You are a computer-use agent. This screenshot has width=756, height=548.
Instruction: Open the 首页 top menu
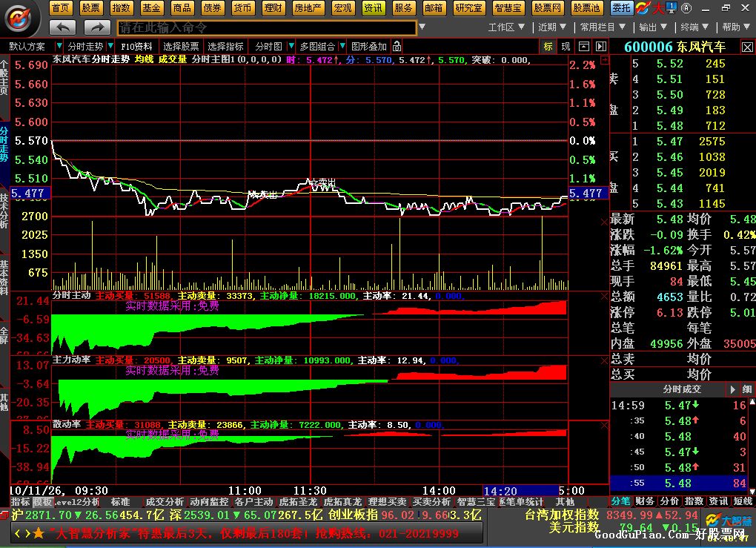[x=61, y=7]
